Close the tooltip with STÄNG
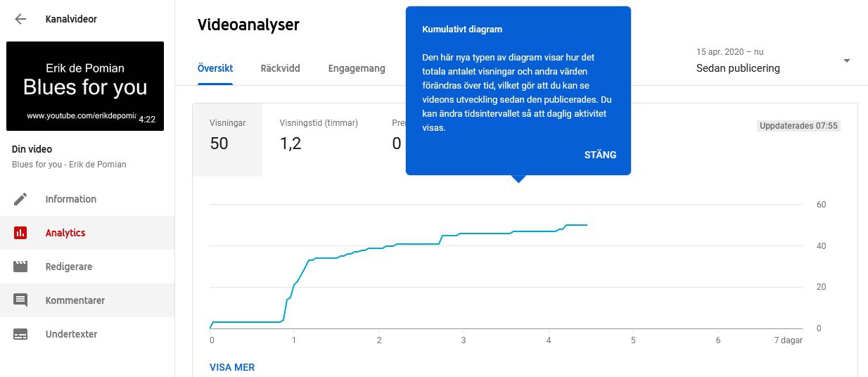The width and height of the screenshot is (868, 377). point(600,155)
